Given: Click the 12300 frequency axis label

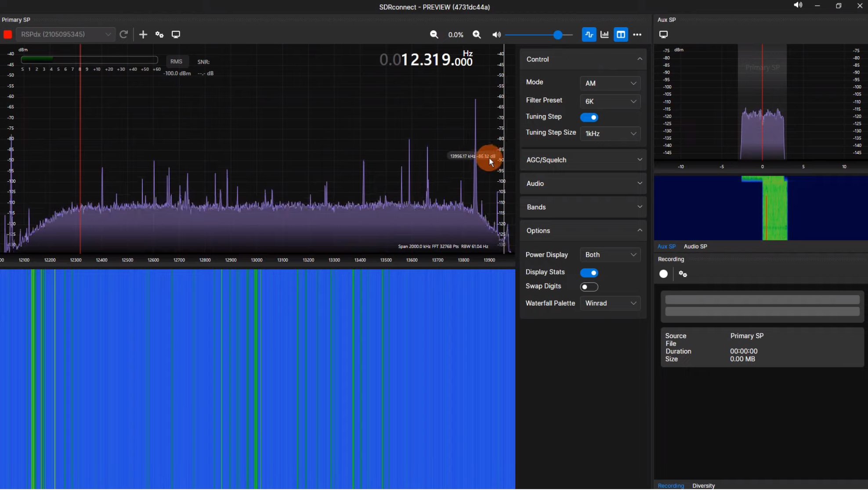Looking at the screenshot, I should coord(76,260).
